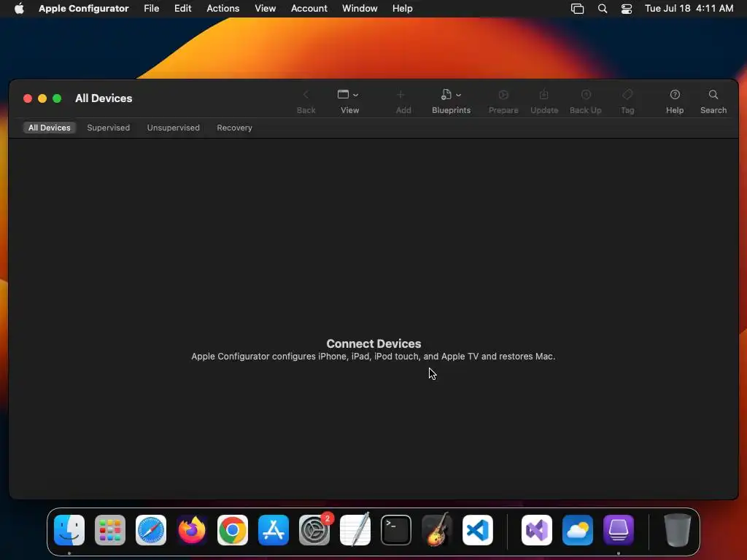This screenshot has width=747, height=560.
Task: Launch Firefox from the Dock
Action: pyautogui.click(x=192, y=530)
